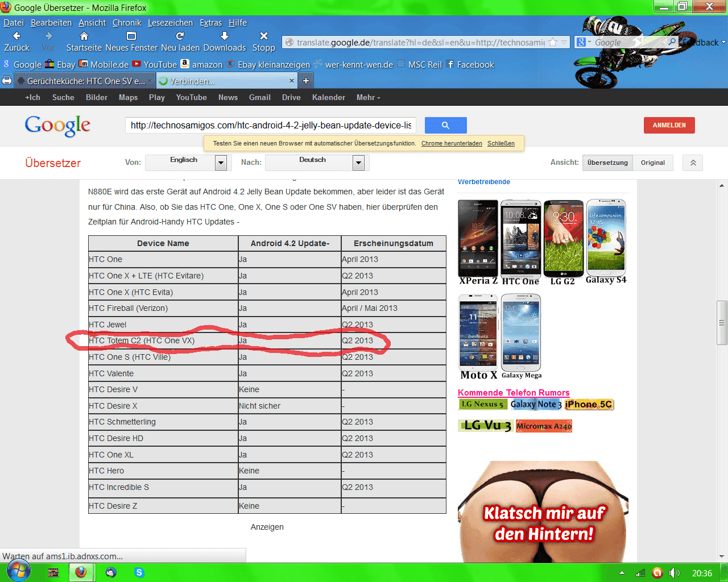Open Firefox from the taskbar
Image resolution: width=728 pixels, height=582 pixels.
tap(81, 572)
